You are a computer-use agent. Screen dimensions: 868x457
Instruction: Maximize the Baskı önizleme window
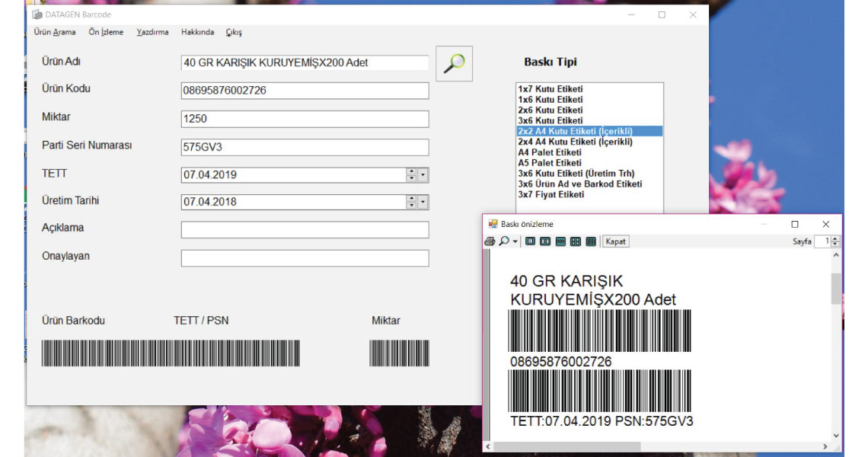[795, 225]
